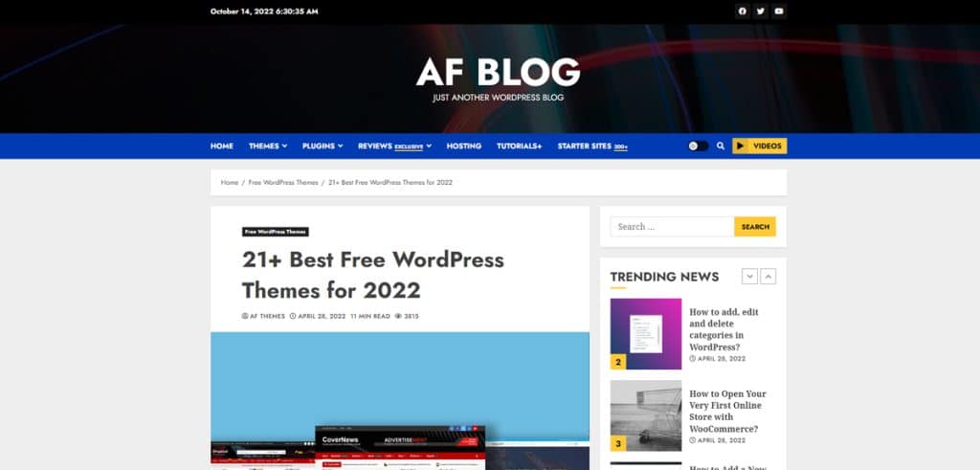The width and height of the screenshot is (980, 470).
Task: Open the Hosting menu item
Action: coord(463,146)
